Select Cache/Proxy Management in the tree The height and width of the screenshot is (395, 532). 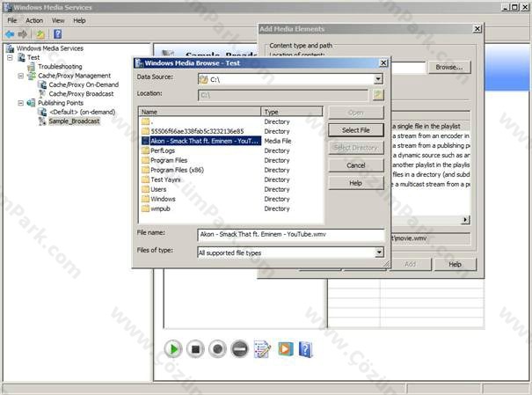(x=74, y=76)
